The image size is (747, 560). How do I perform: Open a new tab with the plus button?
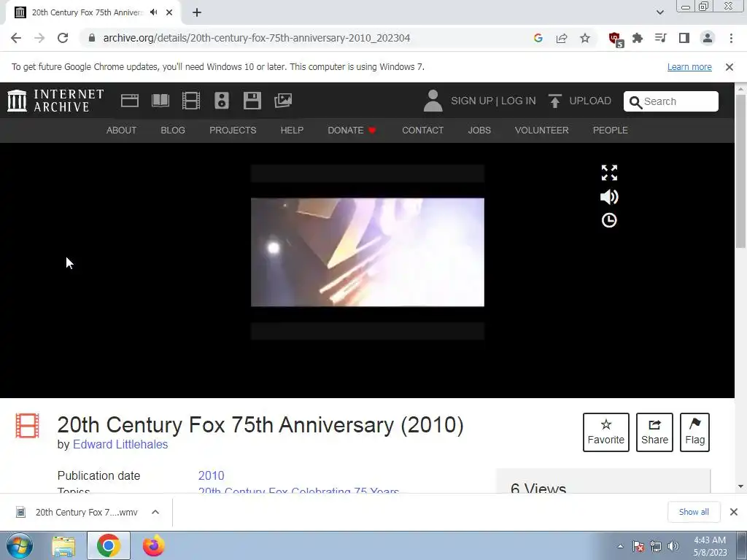pyautogui.click(x=197, y=12)
